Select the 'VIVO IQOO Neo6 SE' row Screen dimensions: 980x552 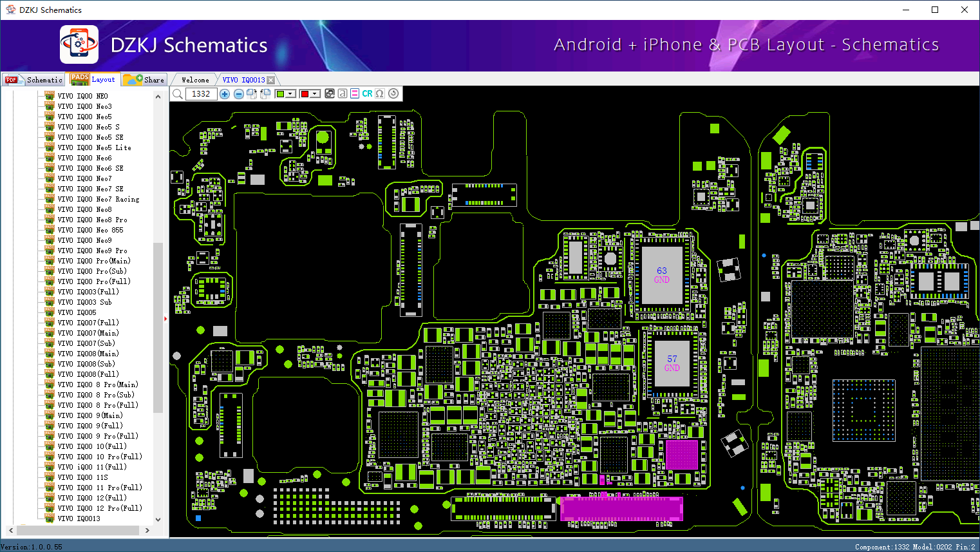click(91, 168)
